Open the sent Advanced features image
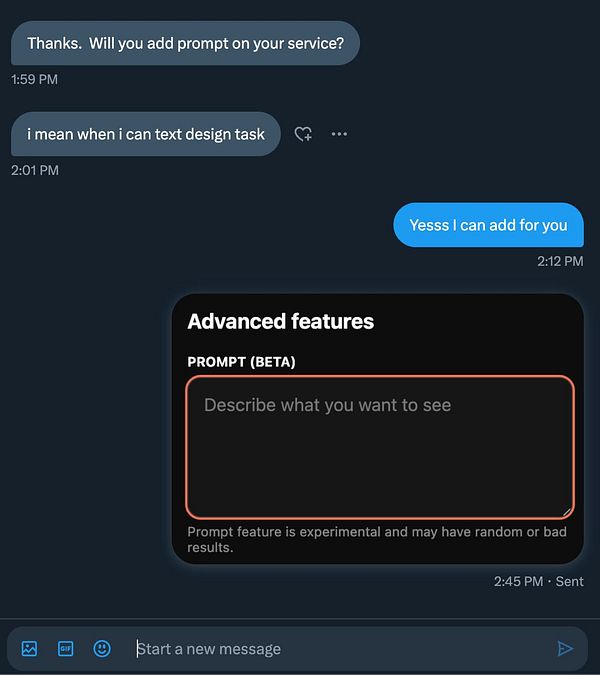Image resolution: width=600 pixels, height=675 pixels. pos(378,429)
